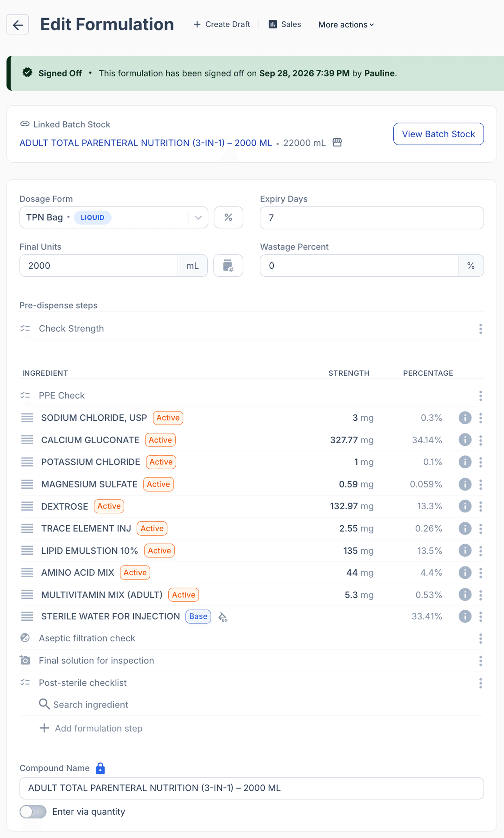The height and width of the screenshot is (838, 504).
Task: Show info for Sodium Chloride, USP
Action: coord(465,418)
